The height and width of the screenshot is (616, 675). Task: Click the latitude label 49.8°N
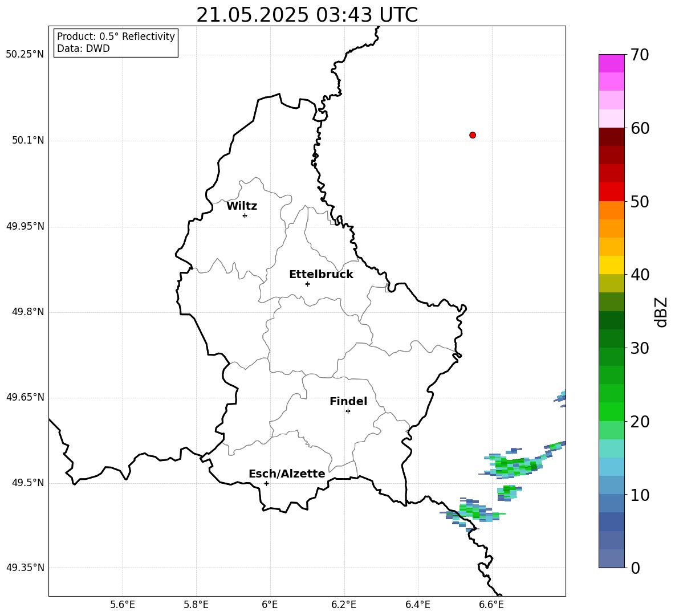point(28,312)
